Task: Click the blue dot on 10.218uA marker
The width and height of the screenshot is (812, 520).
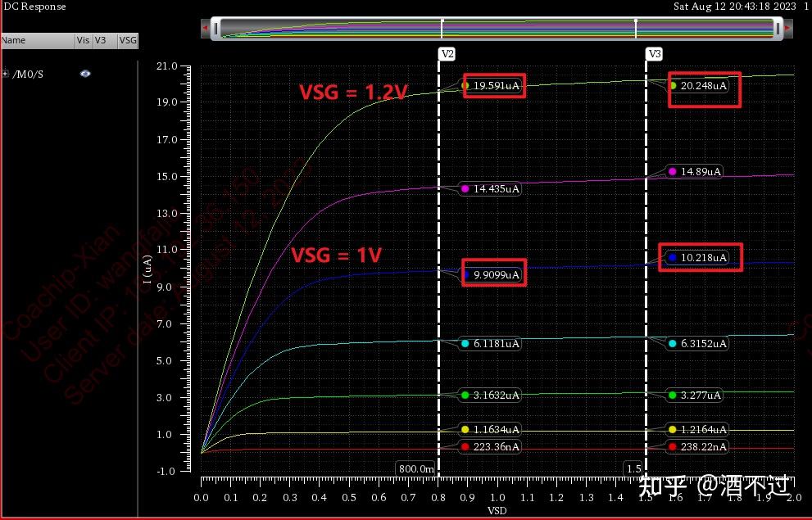Action: (670, 257)
